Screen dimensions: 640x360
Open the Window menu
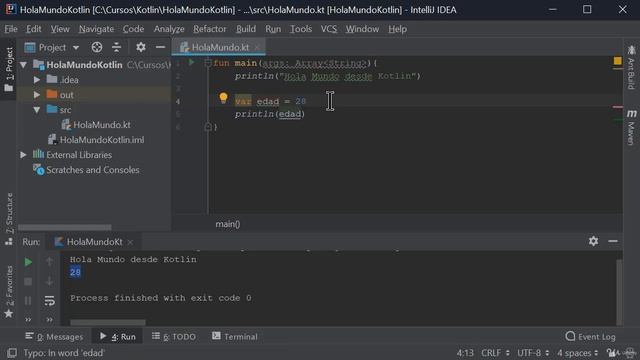[x=362, y=29]
